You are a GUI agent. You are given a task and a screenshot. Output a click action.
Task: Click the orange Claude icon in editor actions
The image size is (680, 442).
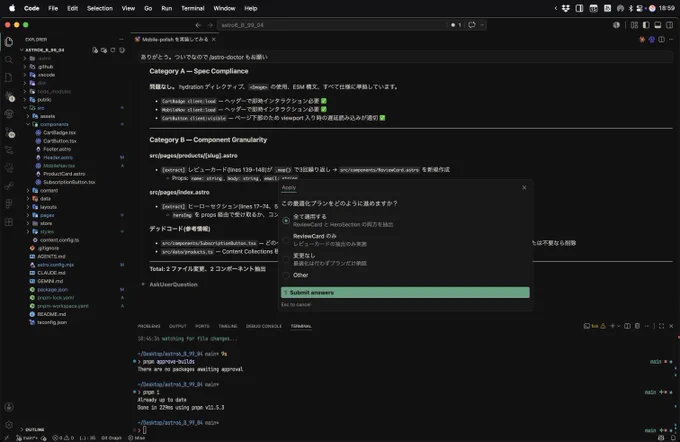[x=642, y=39]
